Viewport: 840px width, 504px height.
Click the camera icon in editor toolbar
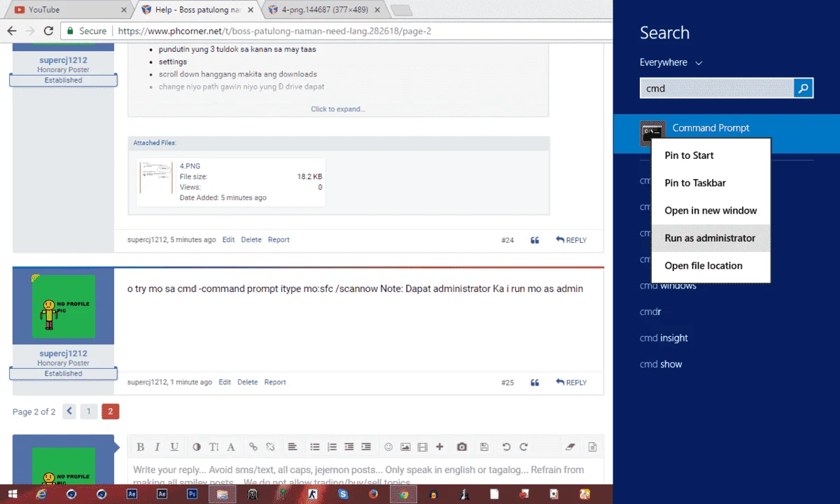(462, 447)
